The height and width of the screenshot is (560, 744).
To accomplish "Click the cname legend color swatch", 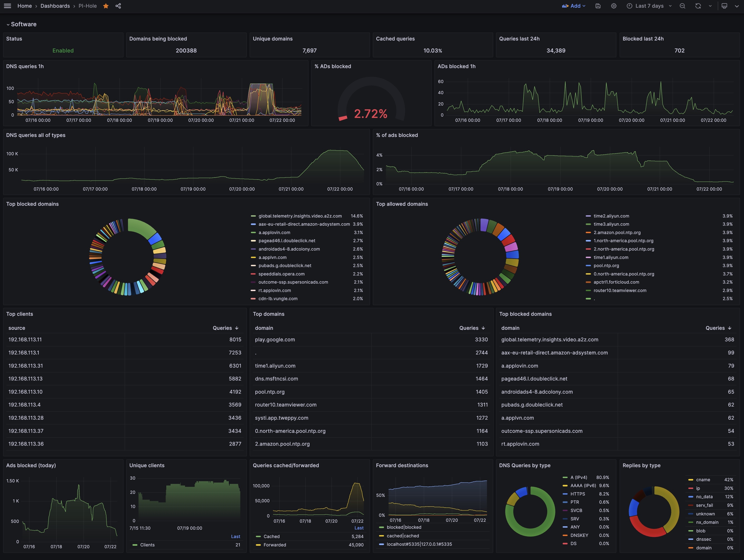I will click(x=691, y=480).
